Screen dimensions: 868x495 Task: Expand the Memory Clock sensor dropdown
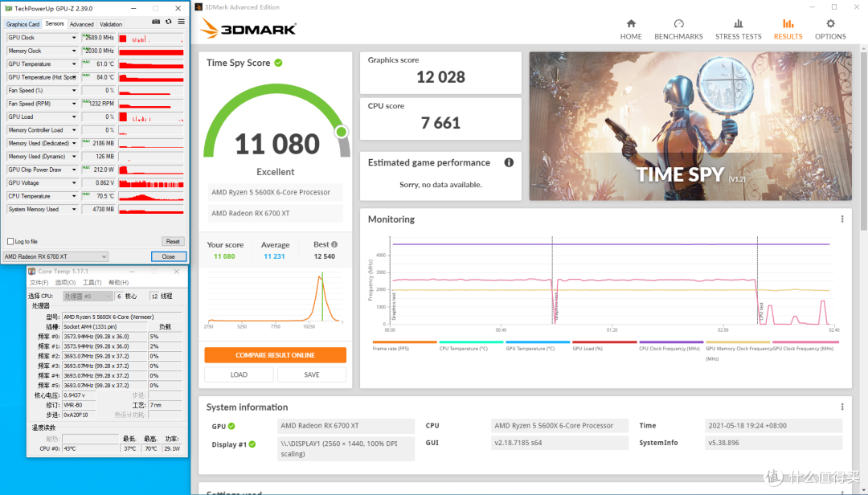click(74, 51)
